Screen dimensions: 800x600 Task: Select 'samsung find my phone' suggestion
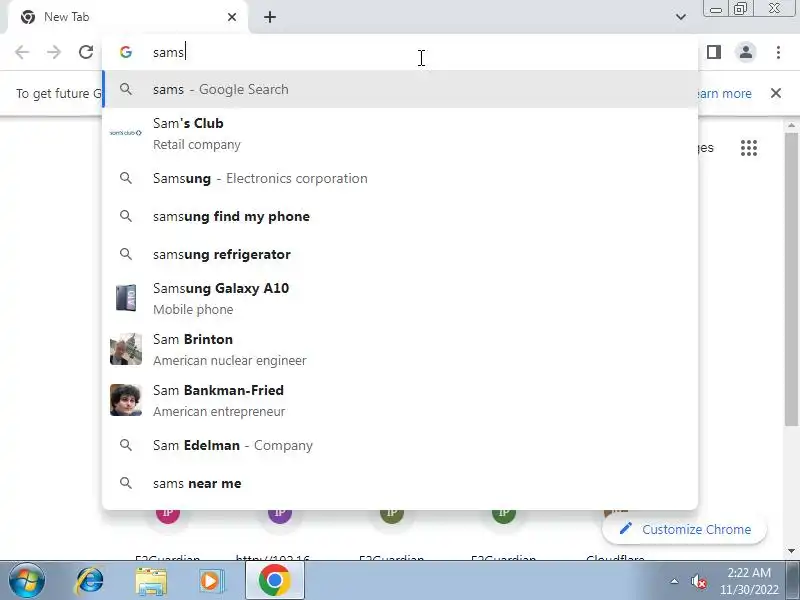(400, 216)
